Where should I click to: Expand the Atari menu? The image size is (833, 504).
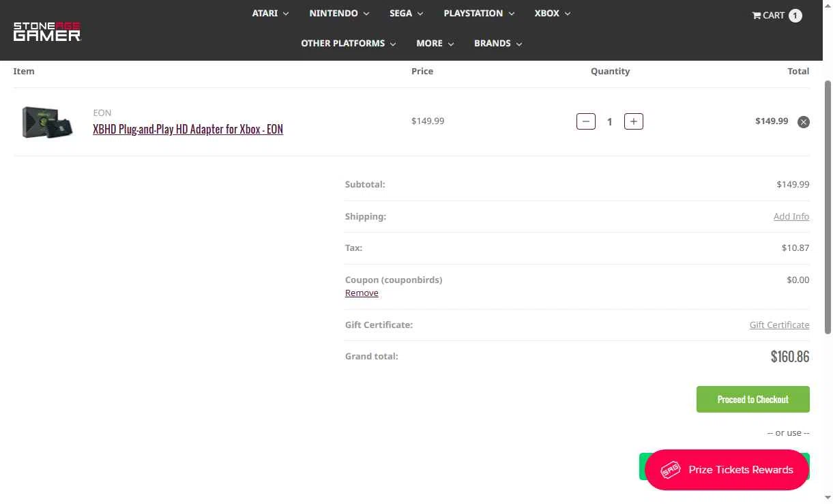click(270, 13)
